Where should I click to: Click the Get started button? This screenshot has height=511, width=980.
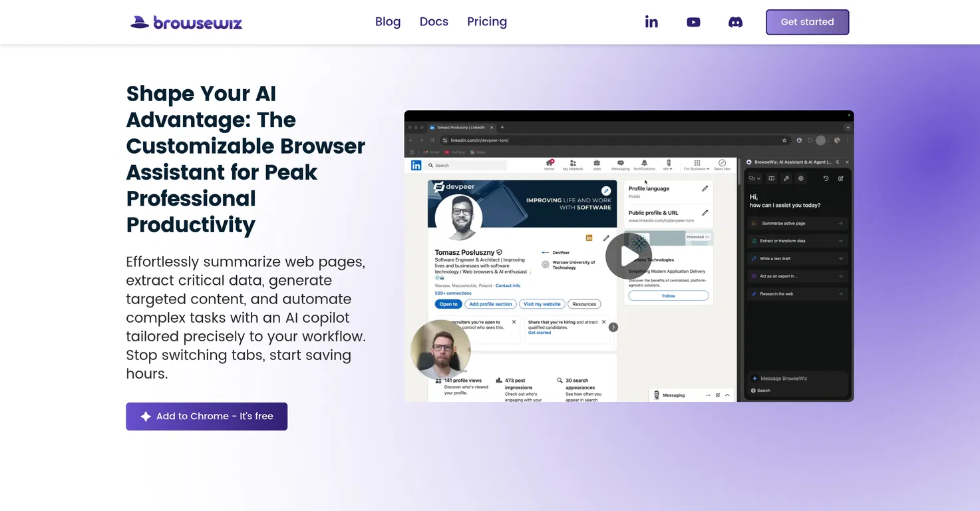807,22
